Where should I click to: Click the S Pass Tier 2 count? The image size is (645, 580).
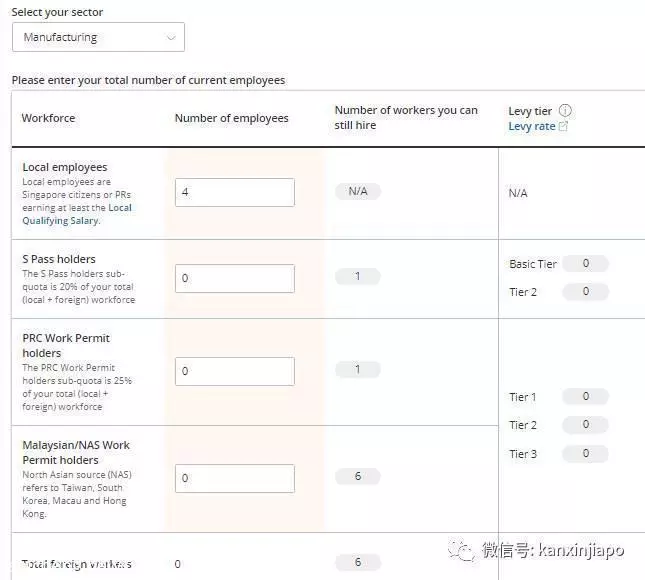pos(585,291)
